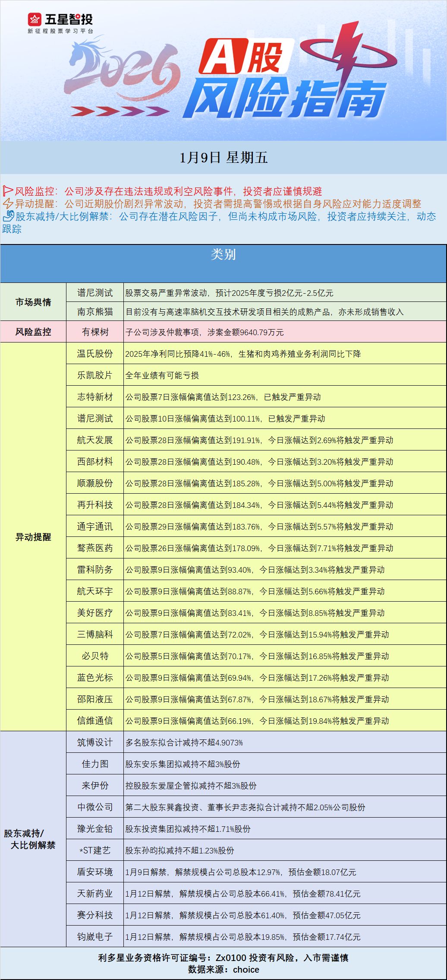Click the 顺灏股份 stock name
447x980 pixels.
click(x=95, y=483)
